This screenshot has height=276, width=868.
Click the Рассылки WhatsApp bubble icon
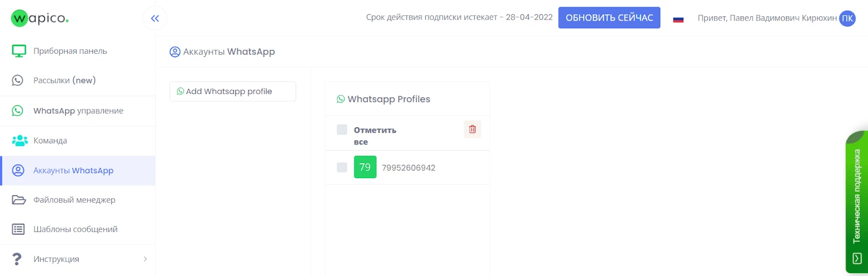pyautogui.click(x=18, y=80)
